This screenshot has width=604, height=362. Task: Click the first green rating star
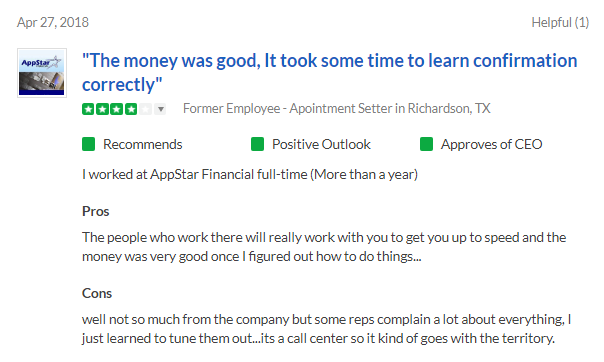[x=88, y=109]
